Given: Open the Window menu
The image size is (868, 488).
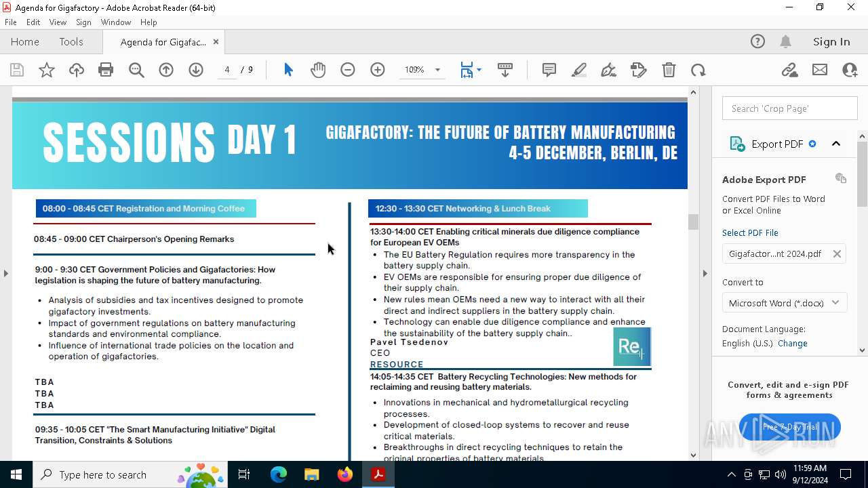Looking at the screenshot, I should point(116,22).
